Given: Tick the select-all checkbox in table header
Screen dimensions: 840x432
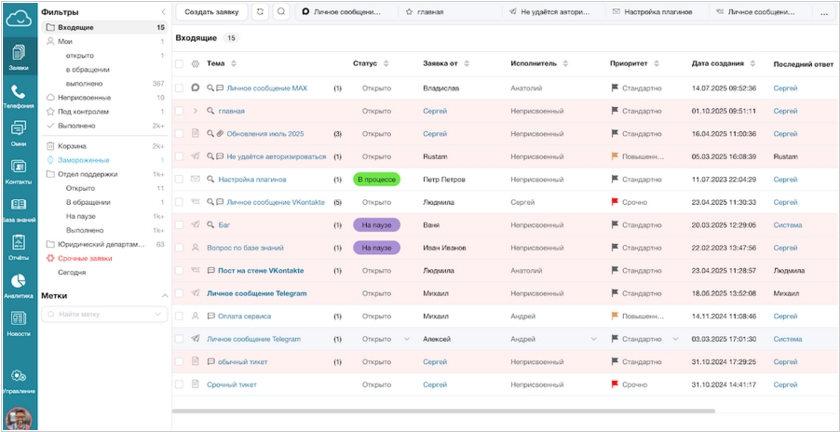Looking at the screenshot, I should 180,64.
